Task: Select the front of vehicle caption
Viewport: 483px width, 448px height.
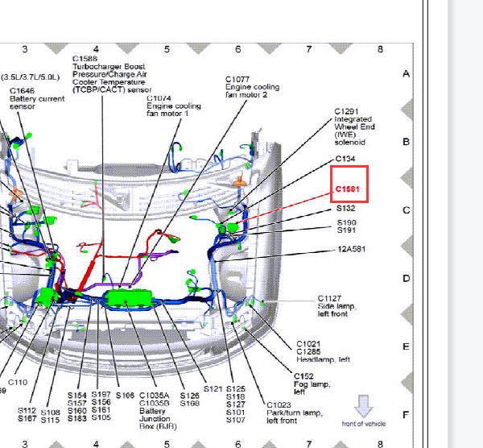Action: point(364,424)
